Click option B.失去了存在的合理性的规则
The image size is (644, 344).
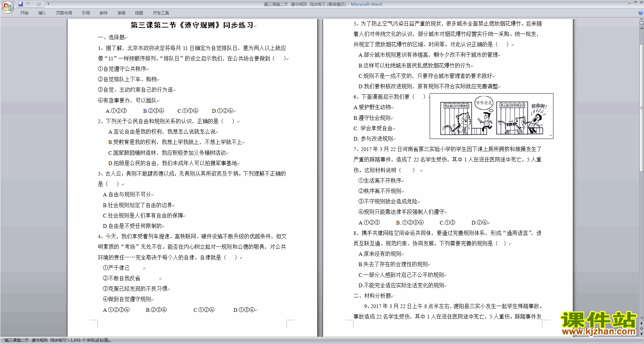point(393,264)
